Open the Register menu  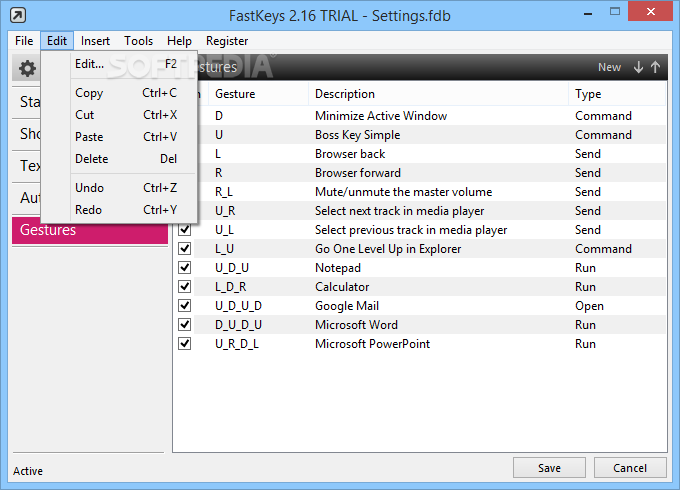[x=227, y=41]
